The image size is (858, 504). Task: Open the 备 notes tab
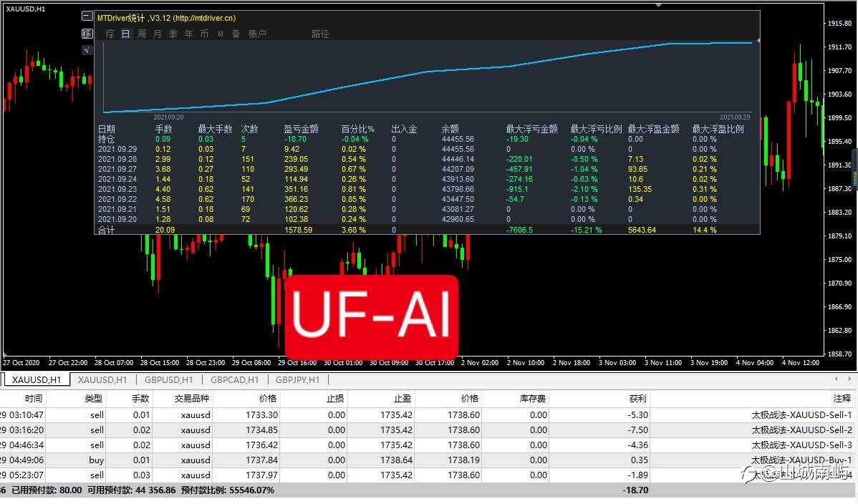click(x=236, y=34)
